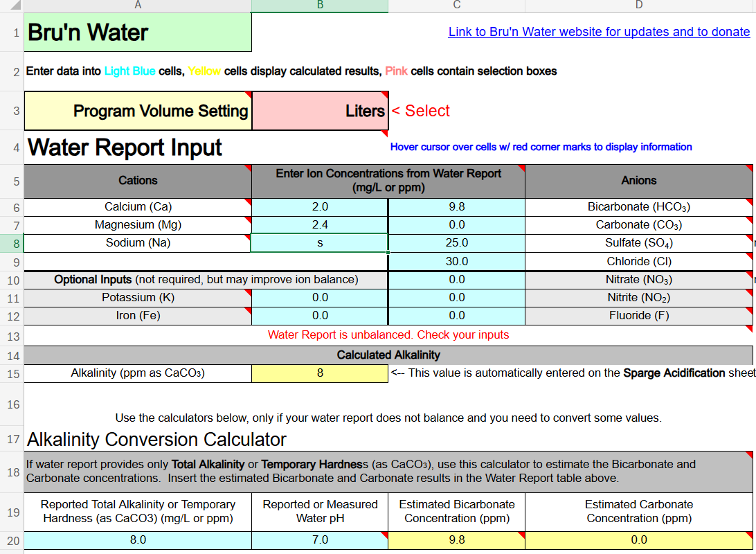
Task: Select the 'Water Report is unbalanced' warning
Action: point(388,335)
